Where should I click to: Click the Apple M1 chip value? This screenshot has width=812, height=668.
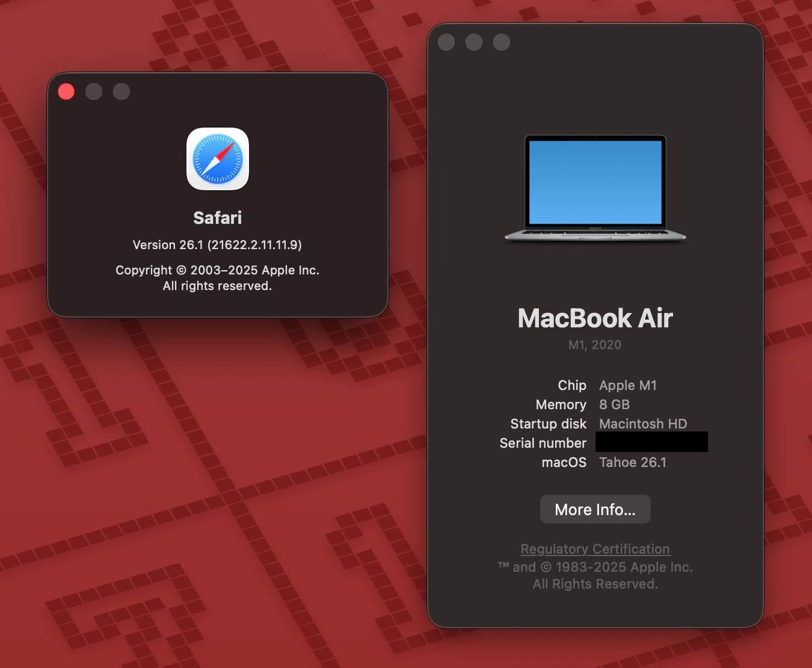[x=628, y=385]
